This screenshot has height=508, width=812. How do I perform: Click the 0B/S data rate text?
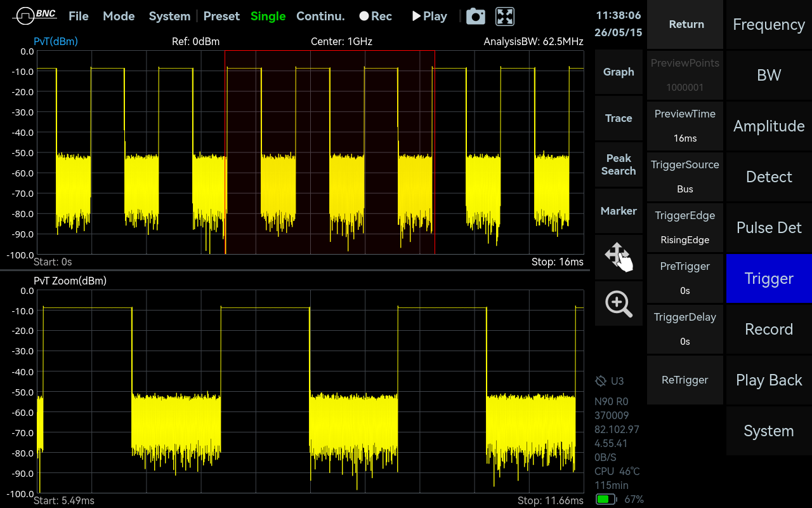pyautogui.click(x=605, y=457)
